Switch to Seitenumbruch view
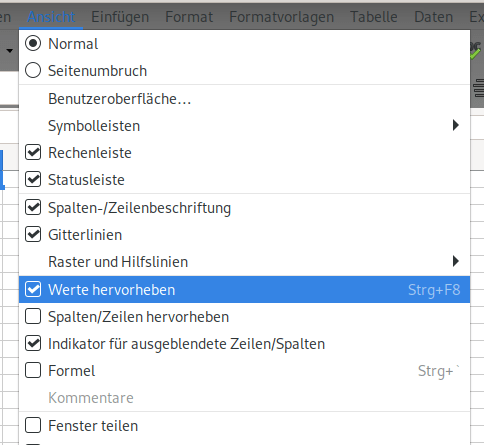 tap(33, 71)
